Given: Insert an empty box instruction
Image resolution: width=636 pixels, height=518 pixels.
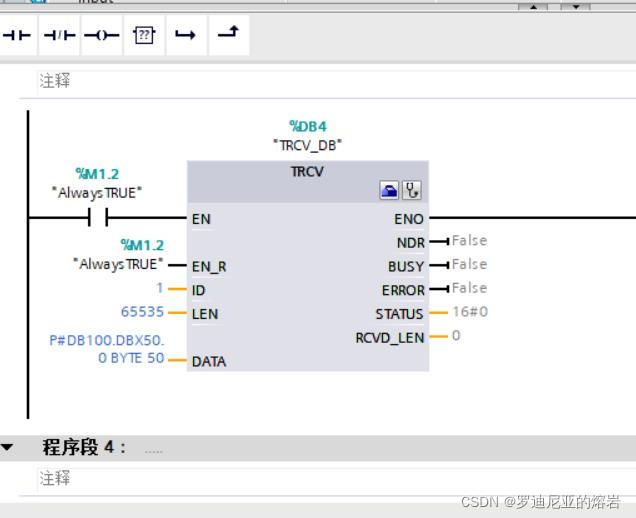Looking at the screenshot, I should tap(144, 35).
